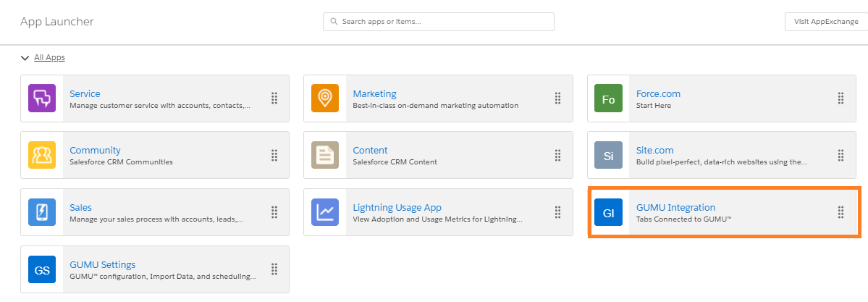868x302 pixels.
Task: Click the Lightning Usage App chart icon
Action: [x=325, y=212]
